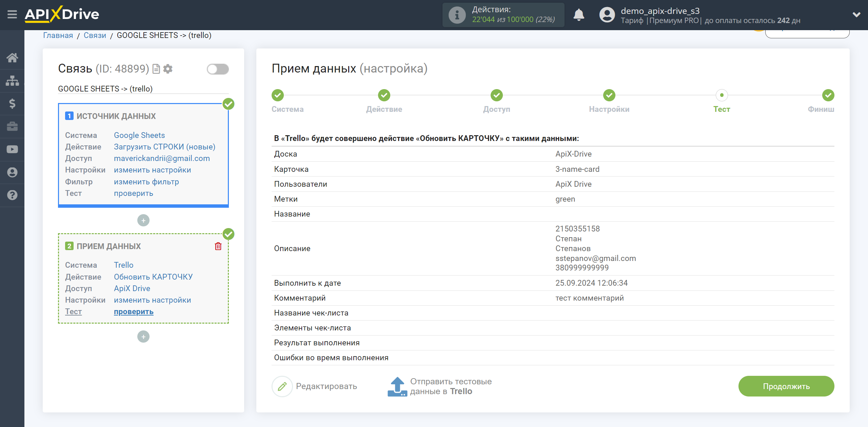Click the actions usage counter
The height and width of the screenshot is (427, 868).
point(513,20)
